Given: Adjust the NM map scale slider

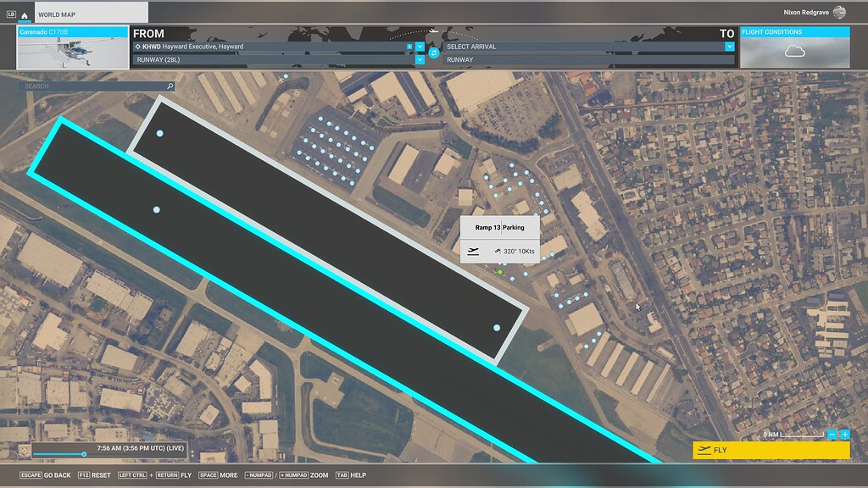Looking at the screenshot, I should pyautogui.click(x=801, y=434).
